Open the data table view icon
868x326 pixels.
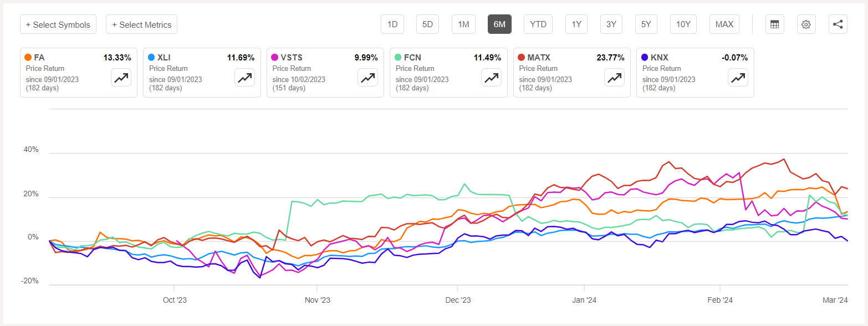[x=774, y=24]
